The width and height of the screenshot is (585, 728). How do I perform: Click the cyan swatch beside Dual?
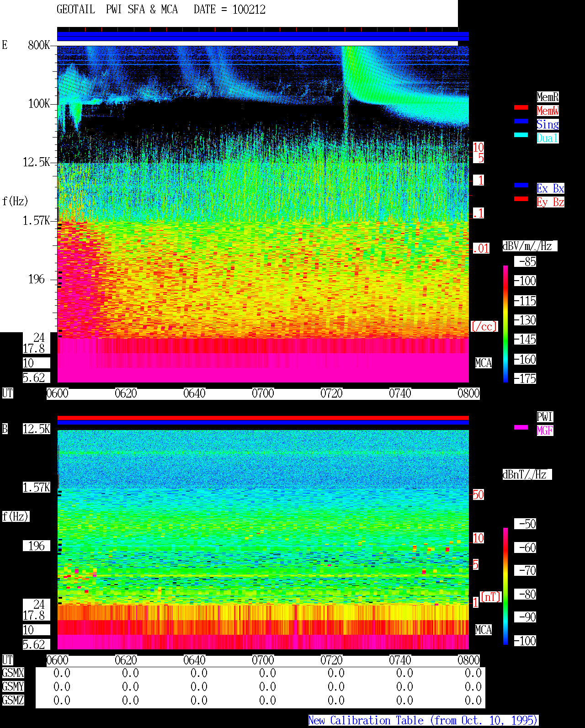(x=521, y=135)
